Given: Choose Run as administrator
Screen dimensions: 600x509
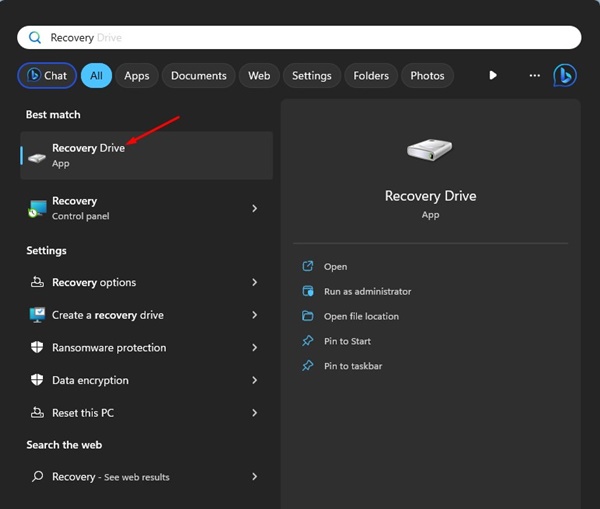Looking at the screenshot, I should [x=367, y=291].
